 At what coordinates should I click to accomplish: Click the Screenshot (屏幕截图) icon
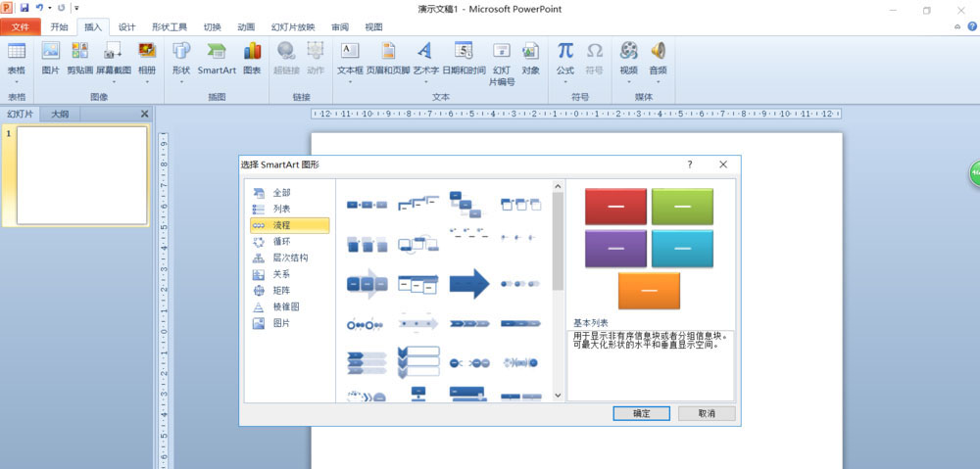click(113, 51)
